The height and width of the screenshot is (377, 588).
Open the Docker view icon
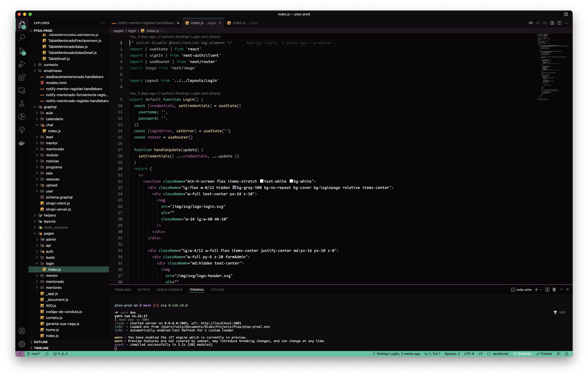22,143
